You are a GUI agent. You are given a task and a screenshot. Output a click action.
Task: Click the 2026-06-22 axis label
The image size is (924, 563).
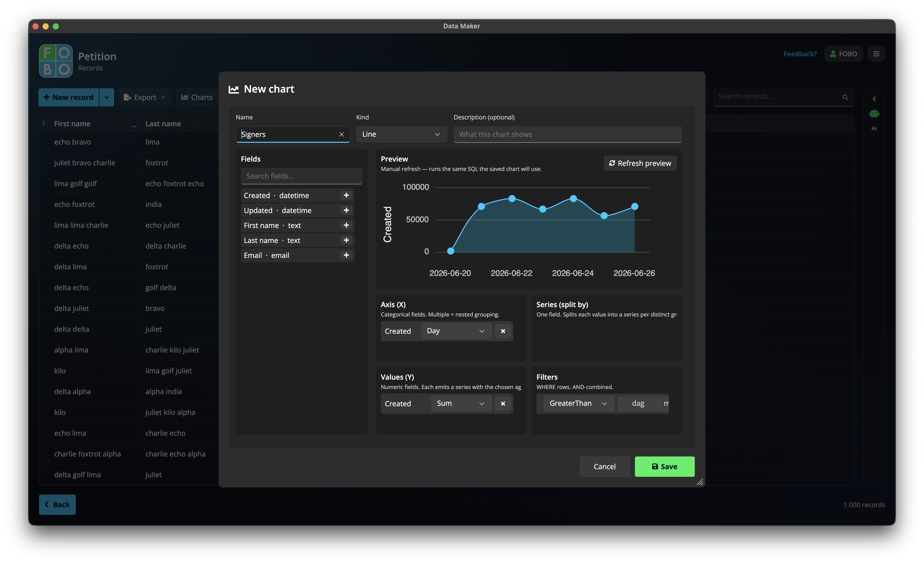(511, 273)
